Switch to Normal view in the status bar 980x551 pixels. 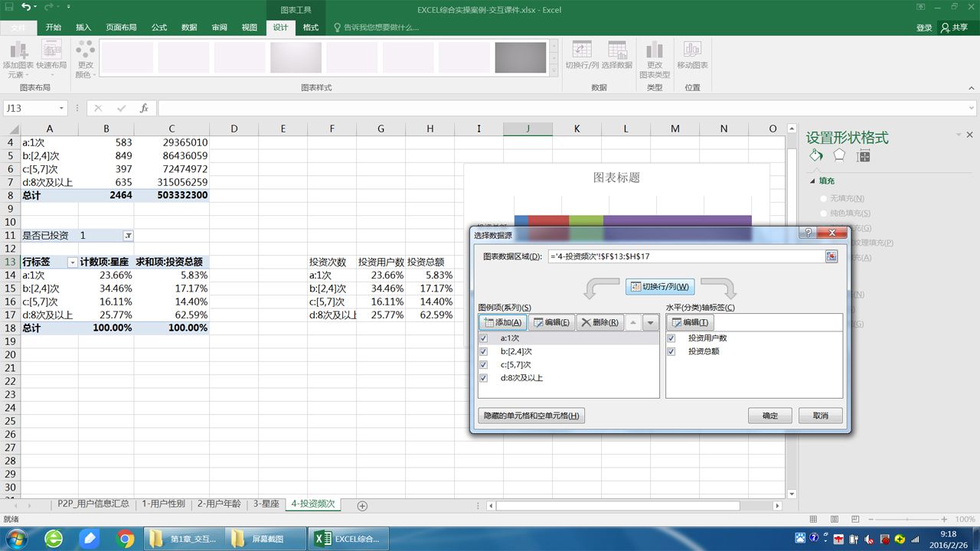pos(814,520)
